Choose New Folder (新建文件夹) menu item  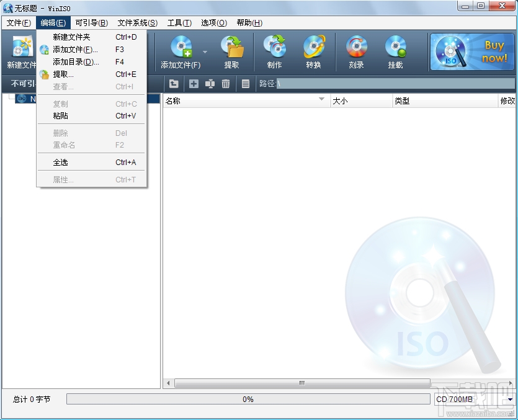point(92,37)
